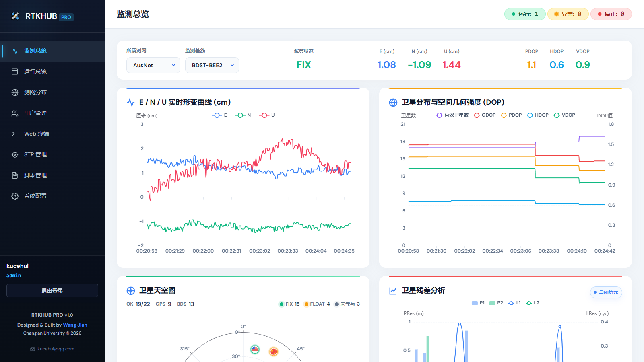Toggle the U series legend in deformation chart
The height and width of the screenshot is (362, 644).
(x=267, y=115)
